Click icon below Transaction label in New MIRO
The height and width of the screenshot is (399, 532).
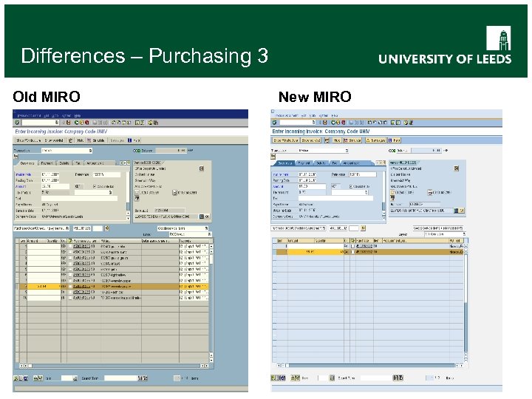click(x=273, y=157)
